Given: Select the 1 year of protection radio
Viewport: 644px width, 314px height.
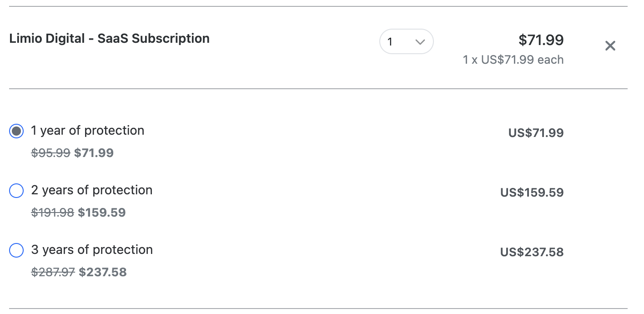Looking at the screenshot, I should point(16,131).
